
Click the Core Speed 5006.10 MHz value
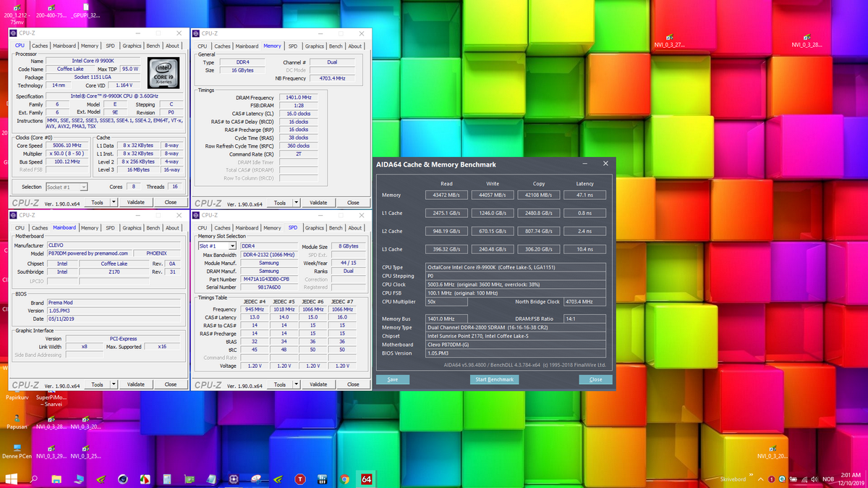(x=69, y=146)
